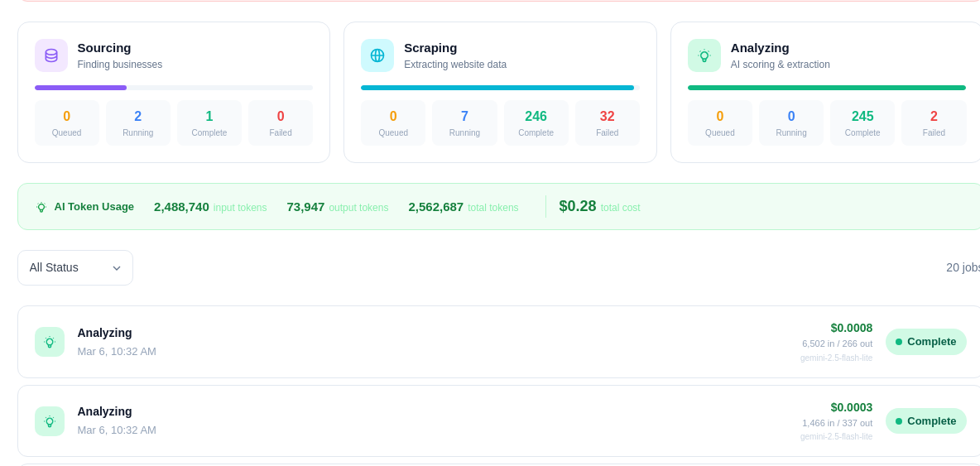Click the $0.0003 Analyzing job's lightbulb icon

pyautogui.click(x=50, y=421)
